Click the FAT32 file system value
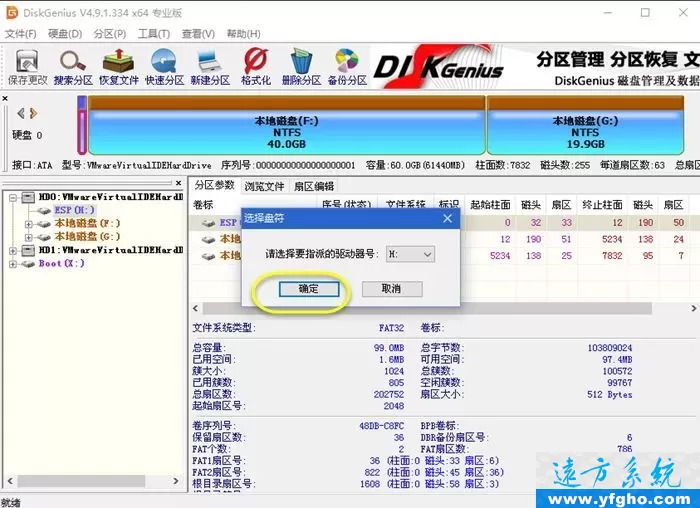This screenshot has width=700, height=508. pos(392,328)
